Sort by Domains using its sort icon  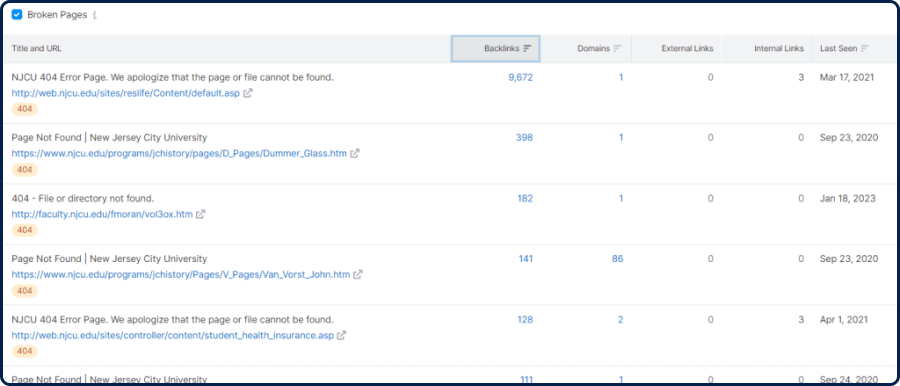617,49
